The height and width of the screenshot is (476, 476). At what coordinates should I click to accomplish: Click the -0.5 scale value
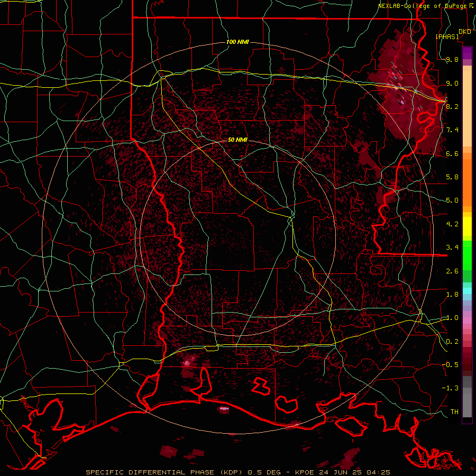tap(450, 364)
